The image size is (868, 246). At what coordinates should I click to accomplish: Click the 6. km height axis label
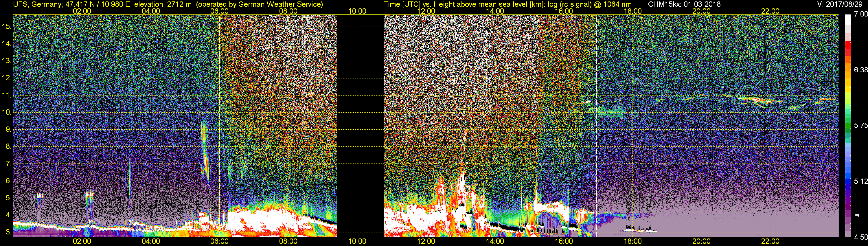click(8, 181)
